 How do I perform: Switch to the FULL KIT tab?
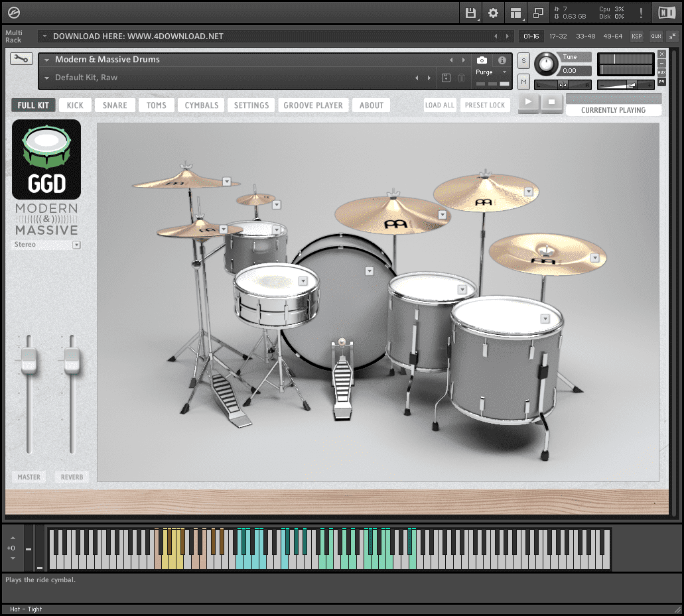point(33,105)
